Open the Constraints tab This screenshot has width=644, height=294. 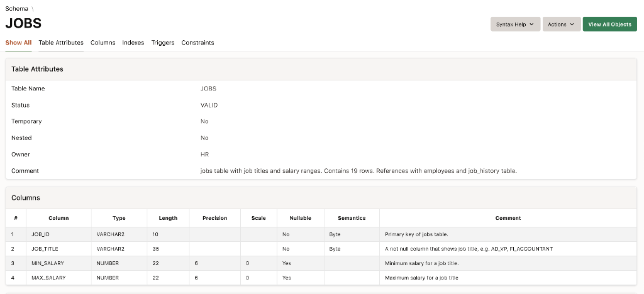[197, 43]
